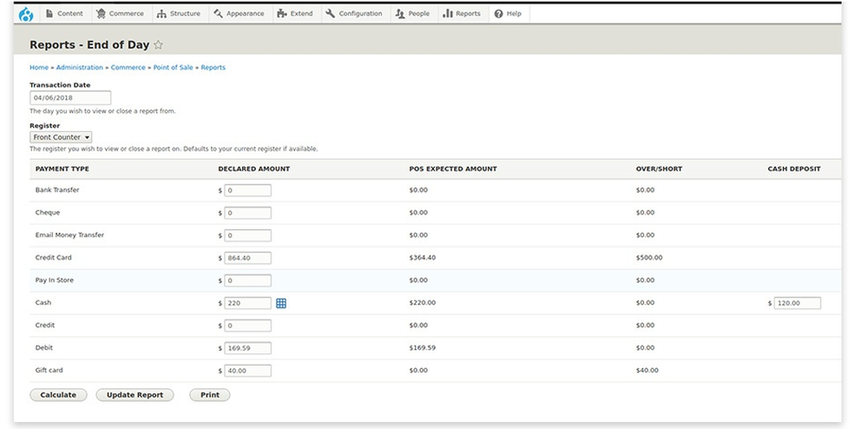Click the Drupal logo home icon

point(26,14)
